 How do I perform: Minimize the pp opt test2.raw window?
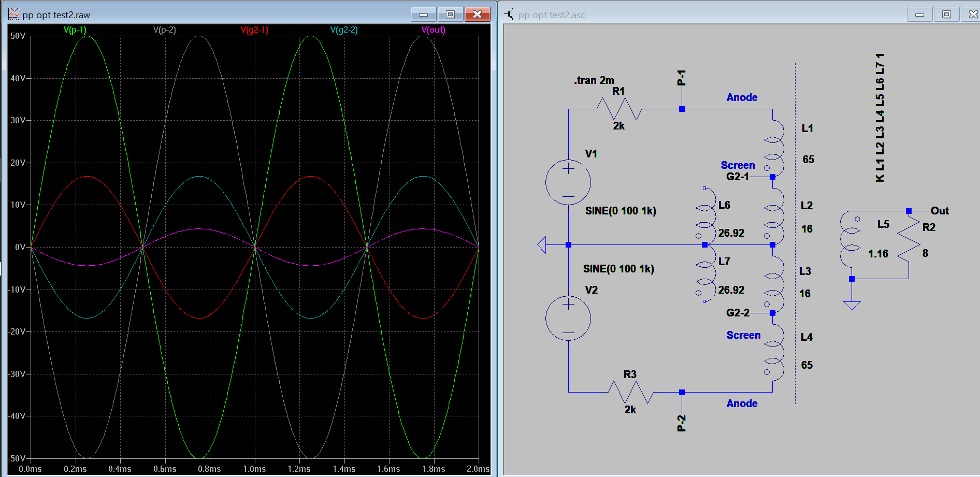click(x=424, y=15)
